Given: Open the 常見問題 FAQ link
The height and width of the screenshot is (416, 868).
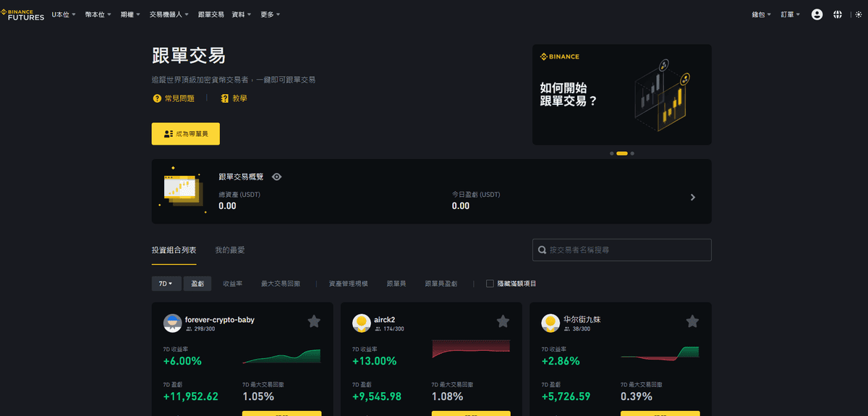Looking at the screenshot, I should pos(179,98).
